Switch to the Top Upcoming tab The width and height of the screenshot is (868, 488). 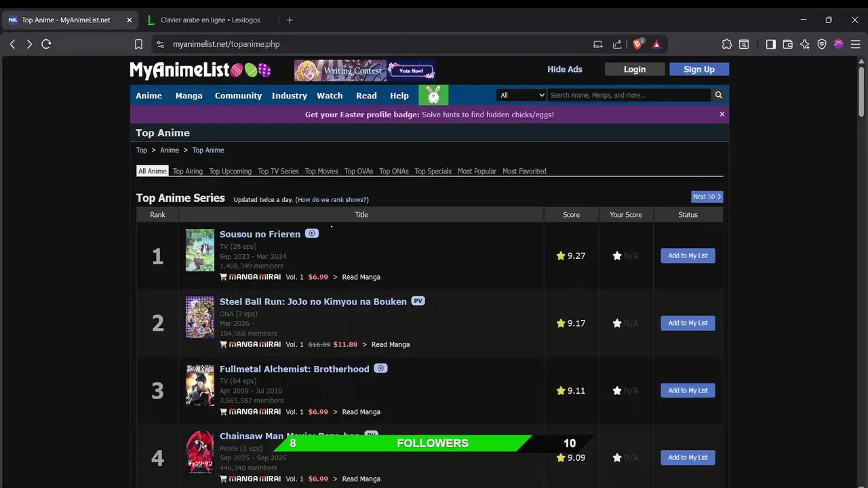[230, 171]
